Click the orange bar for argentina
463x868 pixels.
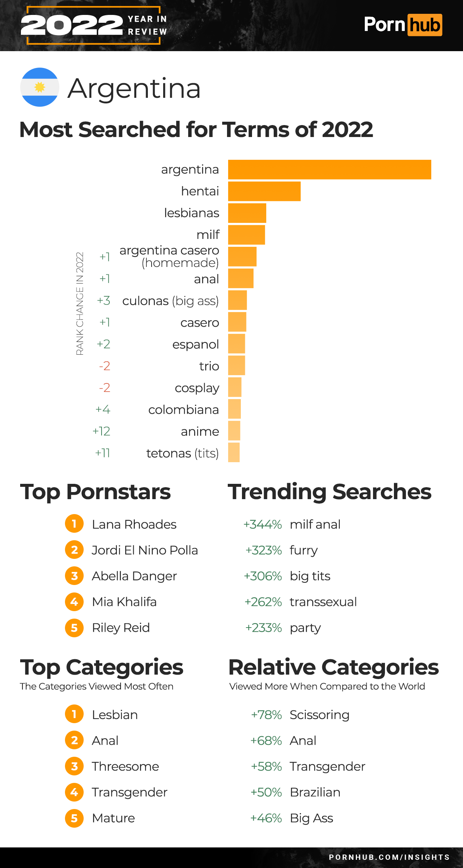pos(329,169)
